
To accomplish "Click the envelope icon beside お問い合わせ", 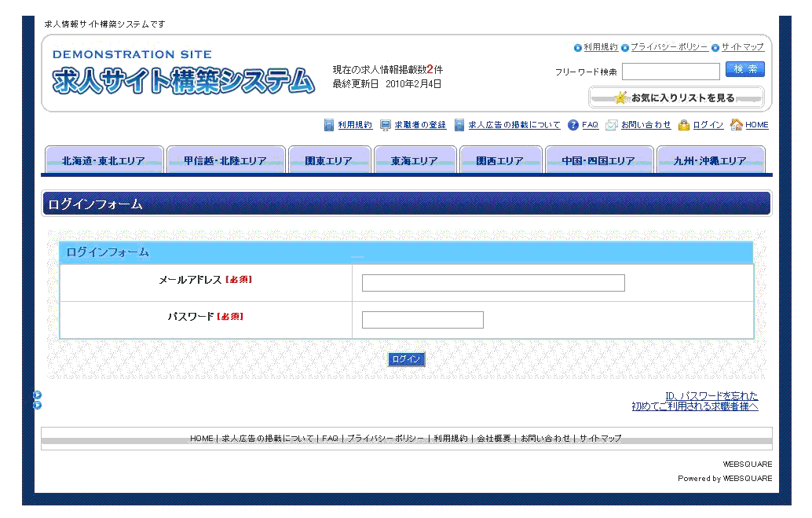I will pyautogui.click(x=612, y=125).
